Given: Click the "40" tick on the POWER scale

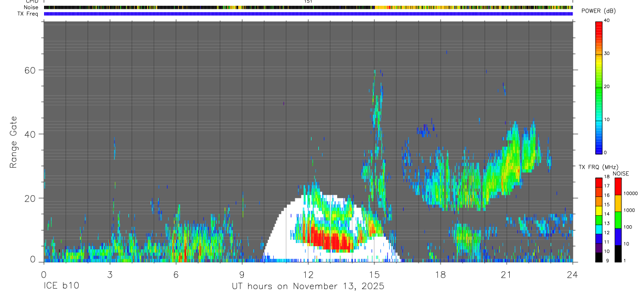Looking at the screenshot, I should tap(607, 21).
